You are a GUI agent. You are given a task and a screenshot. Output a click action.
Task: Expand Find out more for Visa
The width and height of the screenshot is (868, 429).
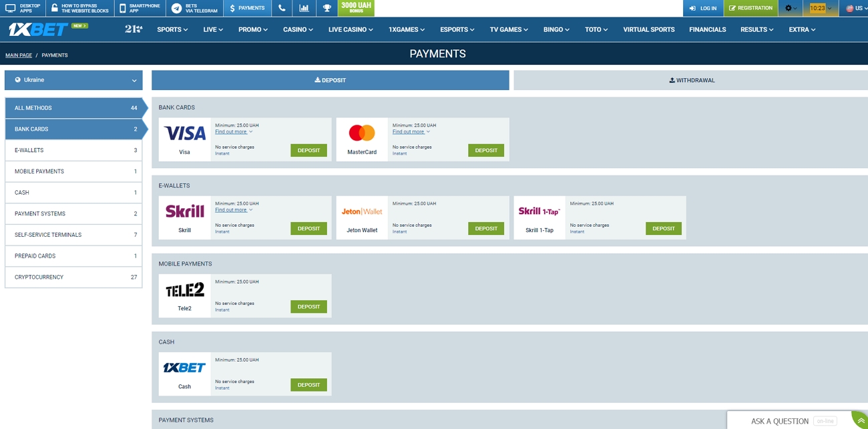click(x=234, y=132)
